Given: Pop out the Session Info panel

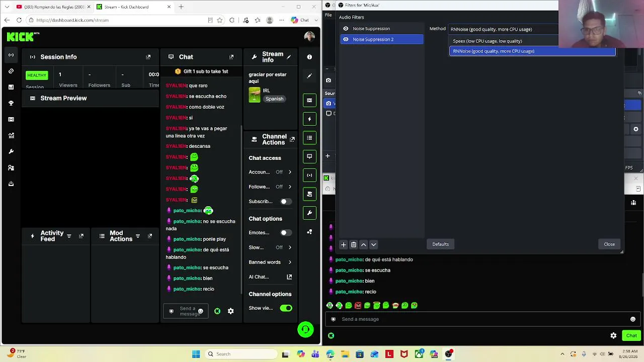Looking at the screenshot, I should [148, 57].
